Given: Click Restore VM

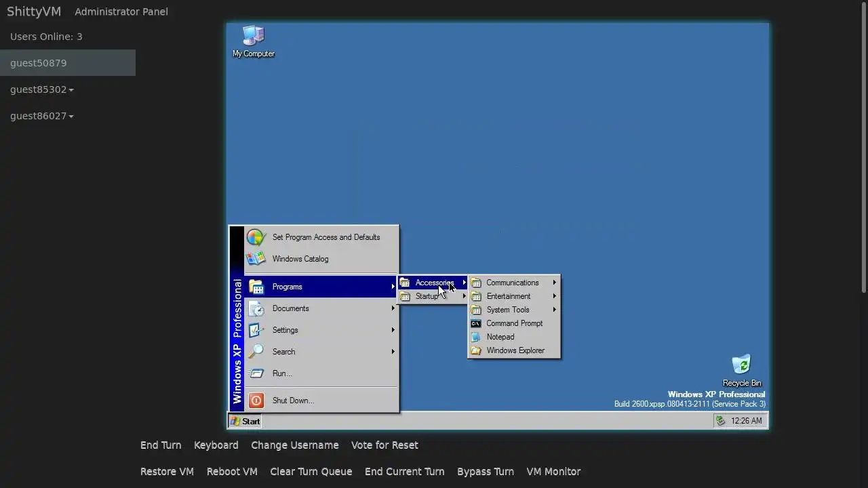Looking at the screenshot, I should pyautogui.click(x=167, y=472).
